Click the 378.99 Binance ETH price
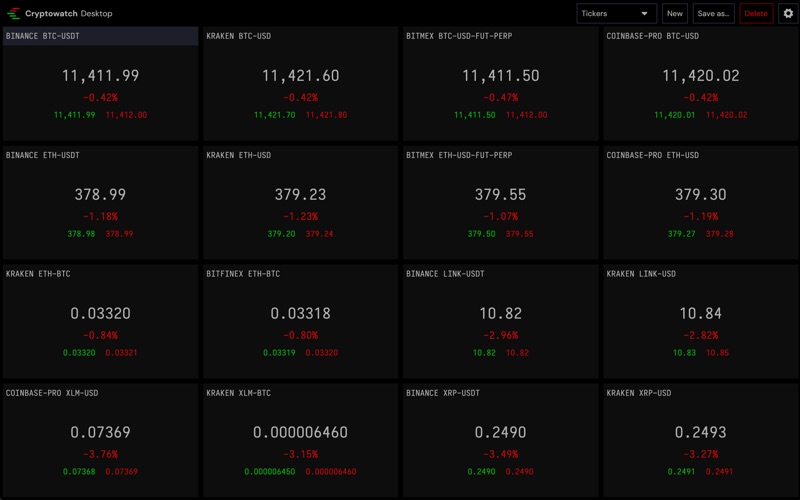This screenshot has width=800, height=500. coord(101,194)
